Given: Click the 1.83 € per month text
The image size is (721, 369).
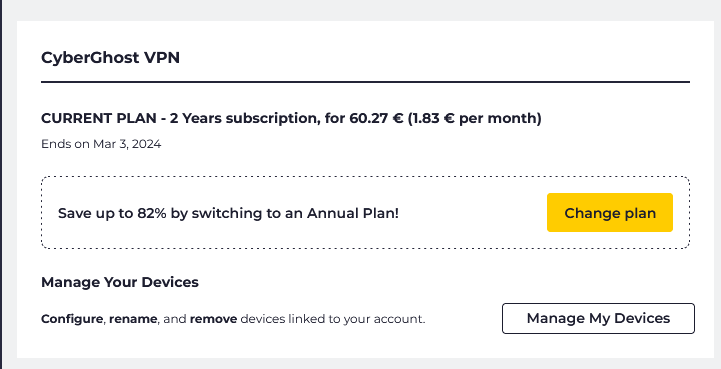Looking at the screenshot, I should pyautogui.click(x=475, y=119).
